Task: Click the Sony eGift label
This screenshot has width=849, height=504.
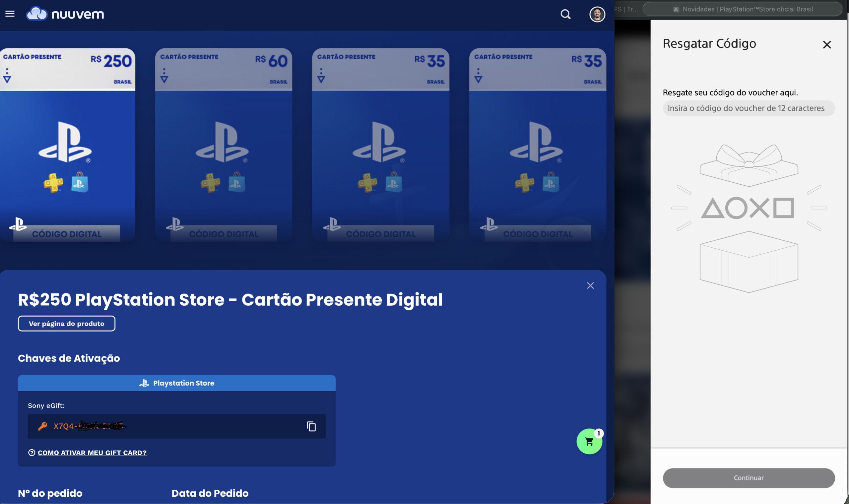Action: pos(46,406)
